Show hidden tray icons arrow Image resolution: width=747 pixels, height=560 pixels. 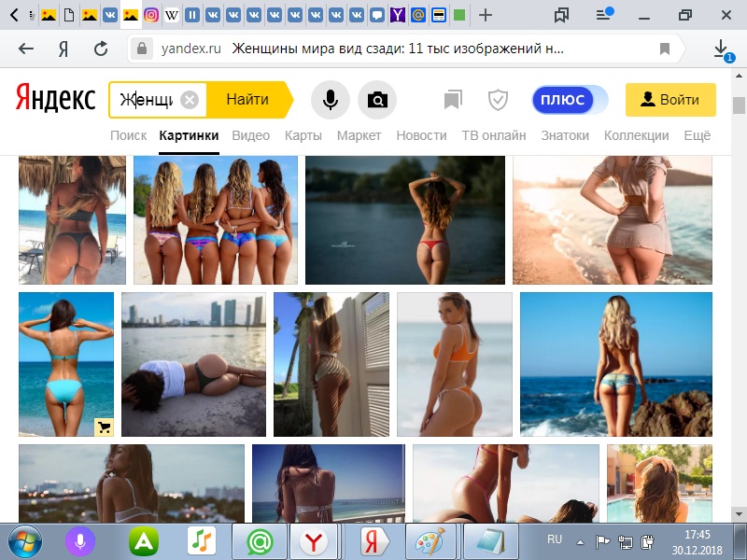580,542
